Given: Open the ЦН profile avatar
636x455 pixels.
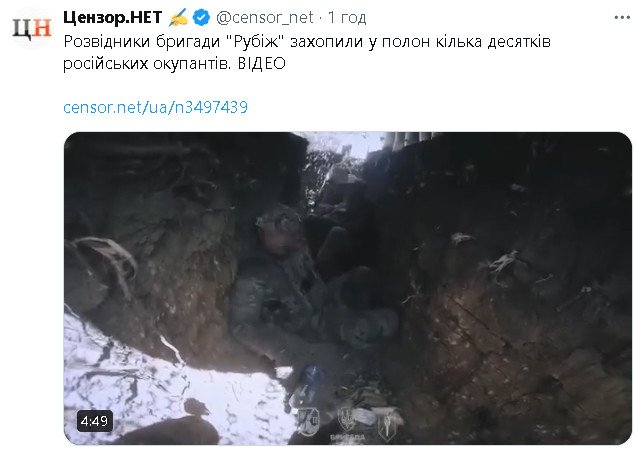Looking at the screenshot, I should click(x=32, y=29).
